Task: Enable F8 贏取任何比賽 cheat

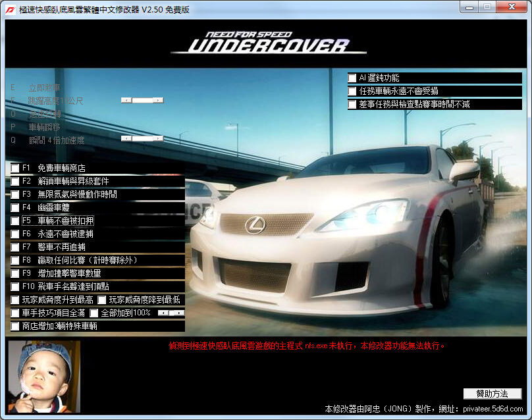Action: pyautogui.click(x=13, y=260)
